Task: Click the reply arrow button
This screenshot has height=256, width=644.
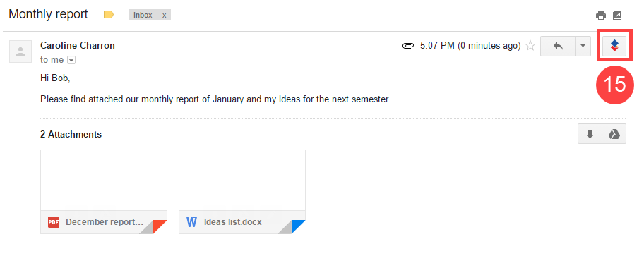Action: pyautogui.click(x=558, y=46)
